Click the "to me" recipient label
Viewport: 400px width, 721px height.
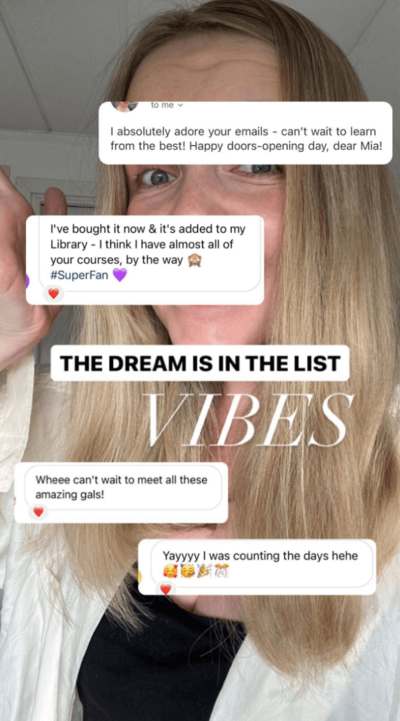162,105
